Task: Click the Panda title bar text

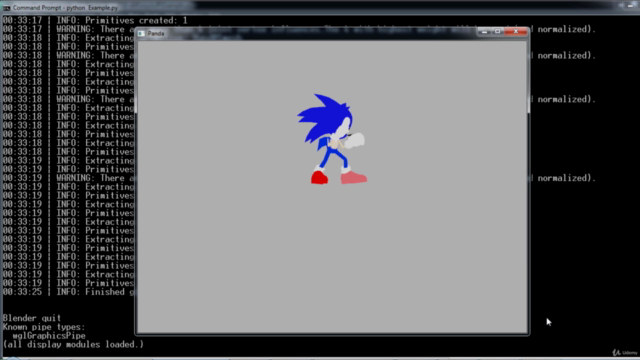Action: coord(156,33)
